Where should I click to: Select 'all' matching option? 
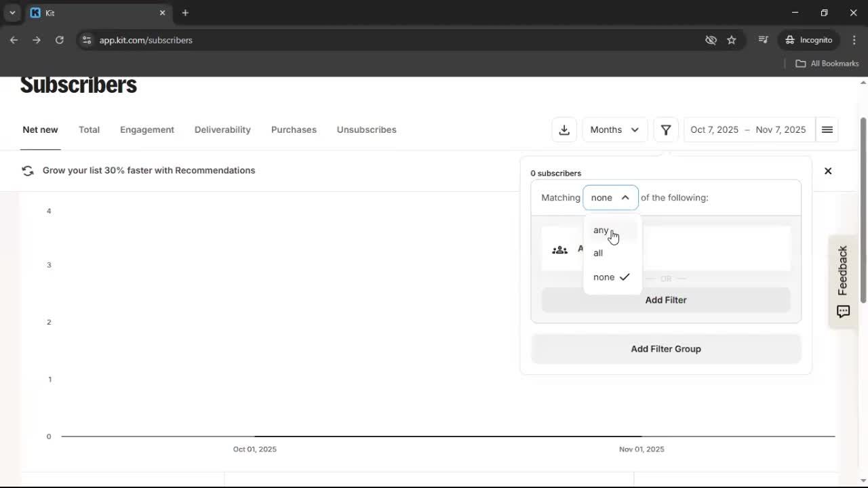pyautogui.click(x=598, y=253)
